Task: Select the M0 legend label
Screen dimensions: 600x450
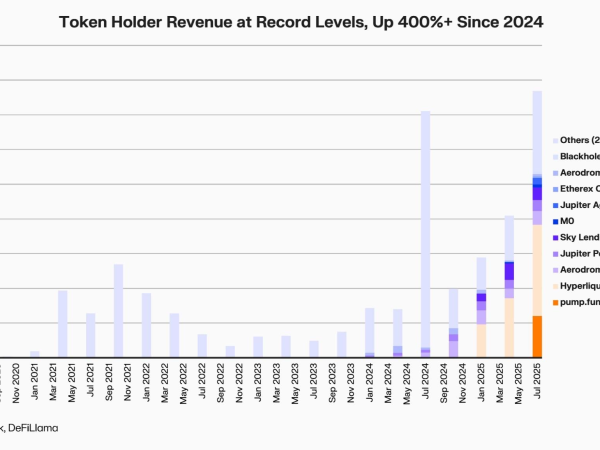Action: tap(567, 221)
